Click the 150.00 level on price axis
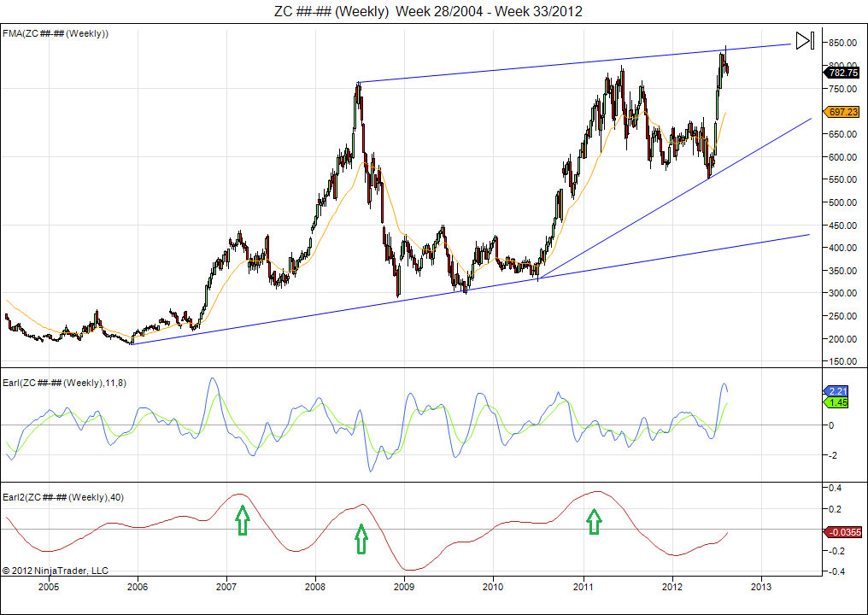 tap(842, 361)
